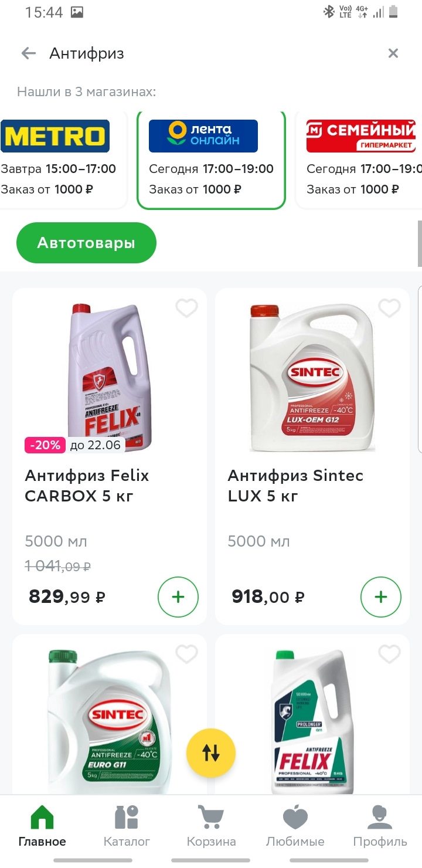Choose the Семейный Гипермаркет store
The height and width of the screenshot is (868, 422).
coord(360,158)
